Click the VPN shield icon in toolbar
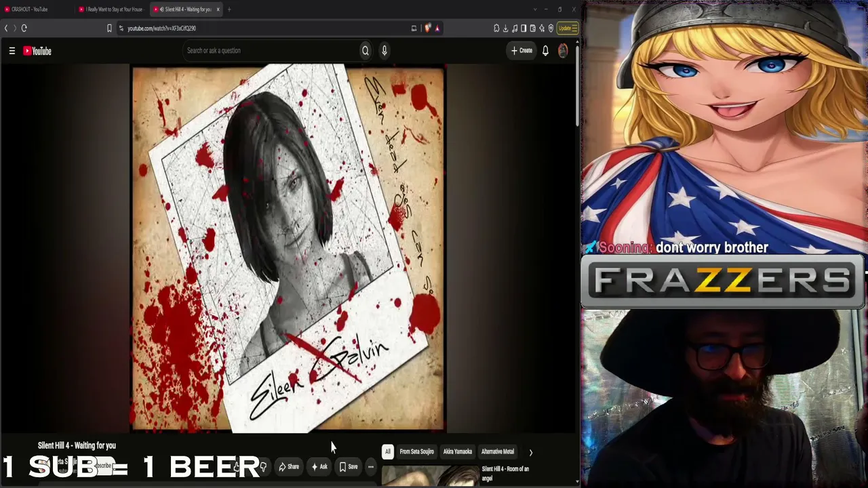Screen dimensions: 868x488 [551, 28]
